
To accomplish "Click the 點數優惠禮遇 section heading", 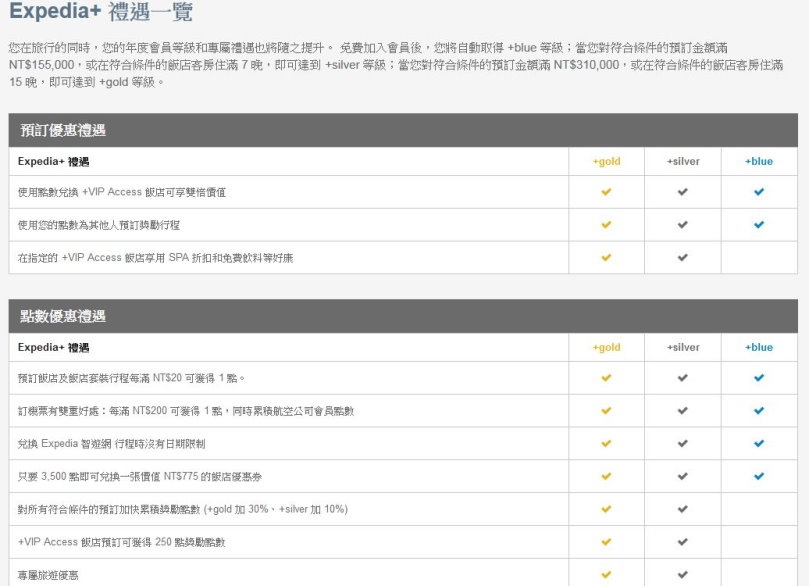I will coord(63,316).
